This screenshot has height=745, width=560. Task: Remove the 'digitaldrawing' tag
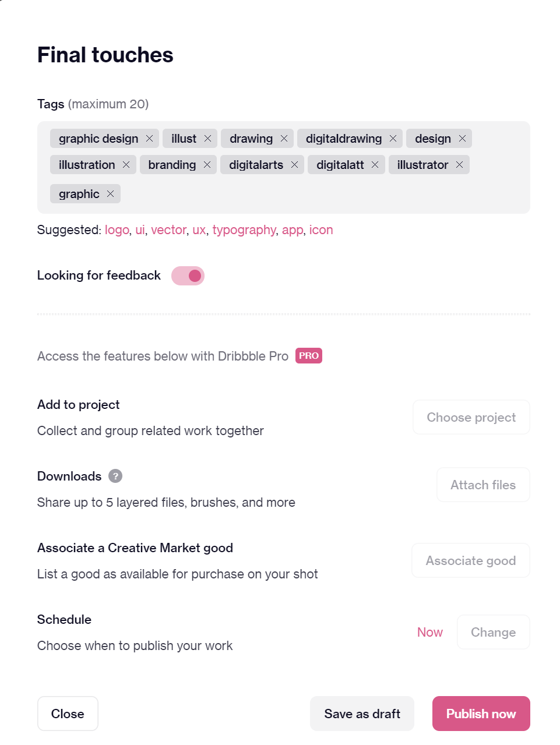393,139
